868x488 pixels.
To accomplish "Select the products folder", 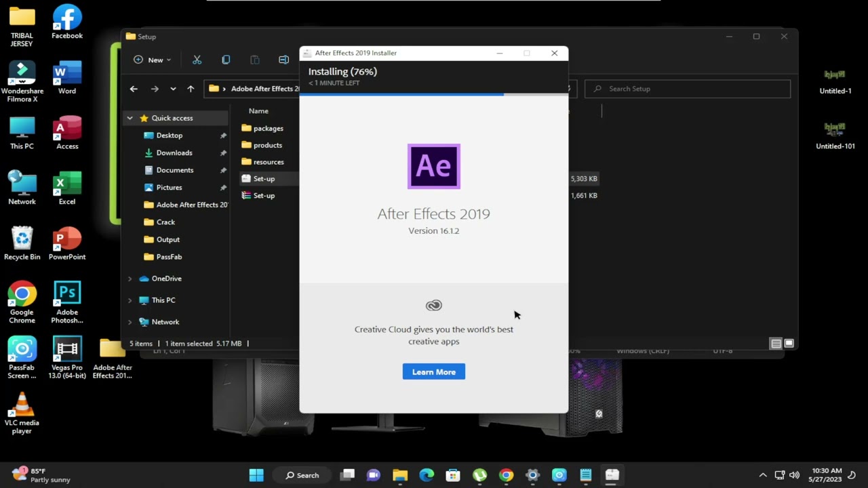I will tap(267, 145).
